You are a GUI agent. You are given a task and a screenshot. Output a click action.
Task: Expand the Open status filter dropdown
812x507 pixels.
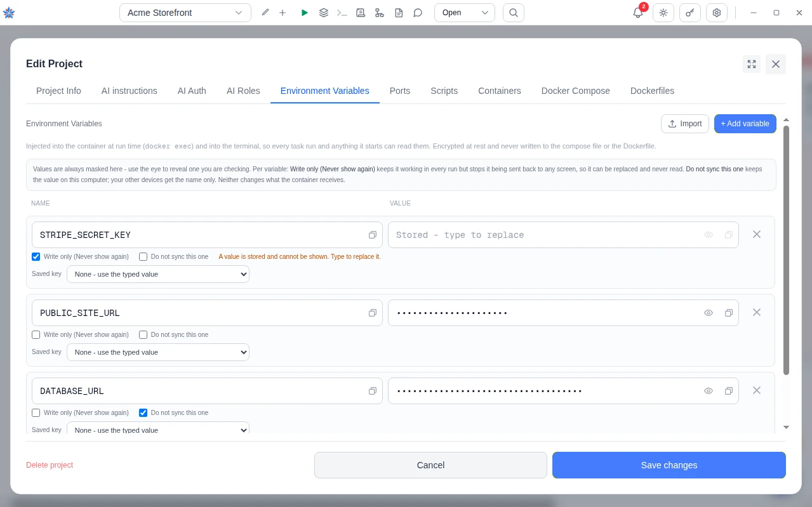(x=465, y=13)
